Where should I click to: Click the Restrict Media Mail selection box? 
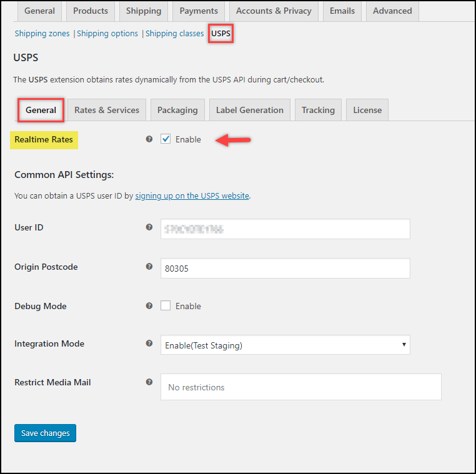click(301, 387)
